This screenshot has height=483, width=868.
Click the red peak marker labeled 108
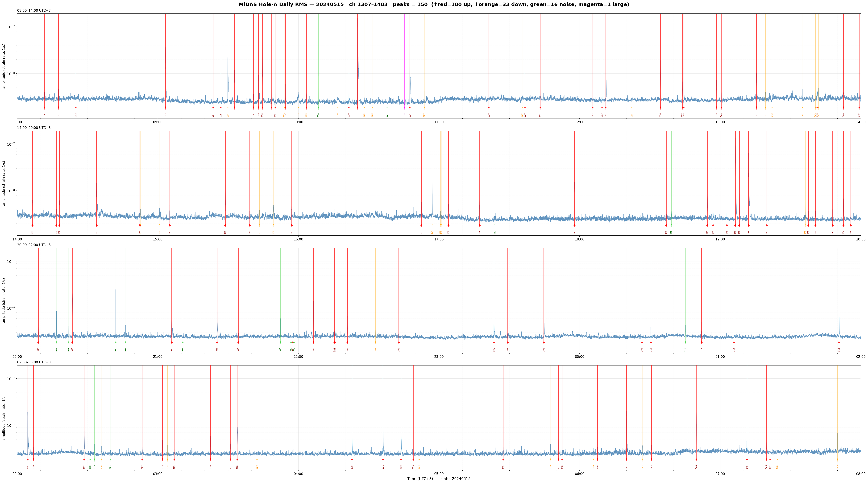[544, 342]
